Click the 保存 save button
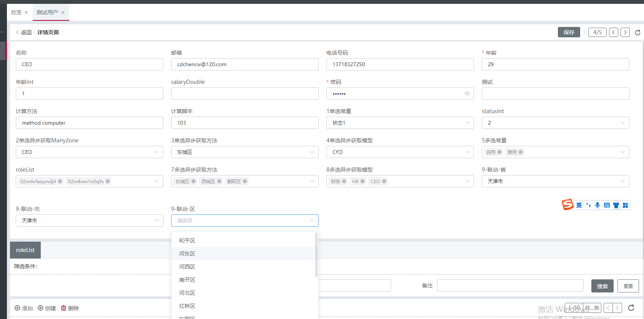The width and height of the screenshot is (644, 319). coord(569,32)
